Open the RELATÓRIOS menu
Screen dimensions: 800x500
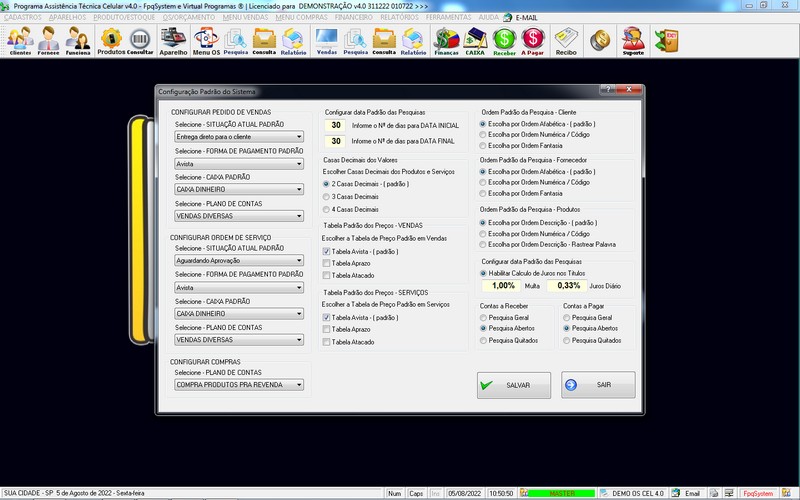pos(399,17)
